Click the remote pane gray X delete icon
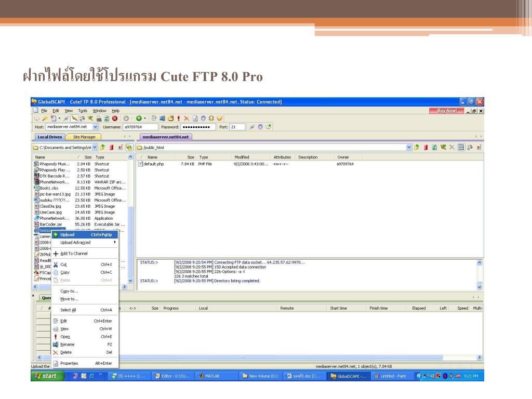532x399 pixels. 452,147
